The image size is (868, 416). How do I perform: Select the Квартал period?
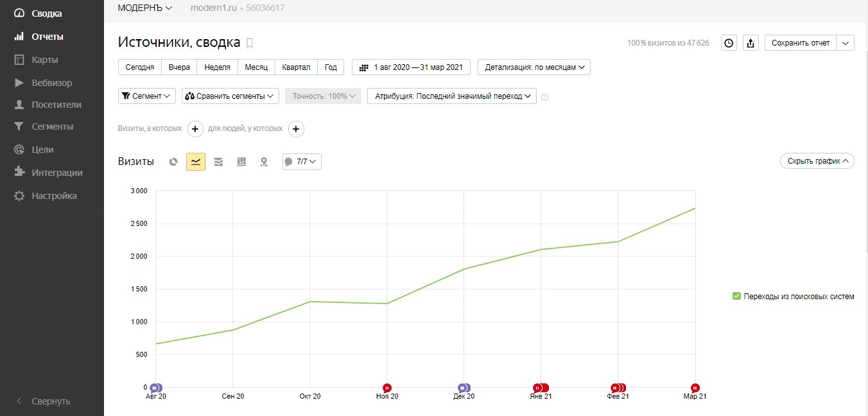tap(296, 67)
